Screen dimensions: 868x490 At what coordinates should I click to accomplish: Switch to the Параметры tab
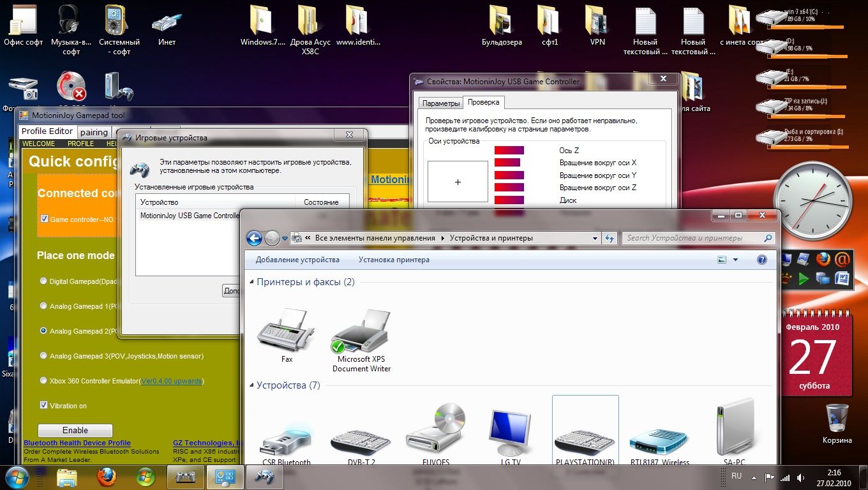tap(440, 103)
